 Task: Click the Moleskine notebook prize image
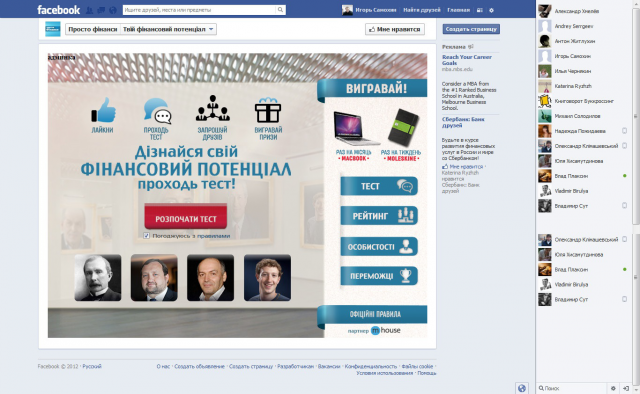coord(403,127)
